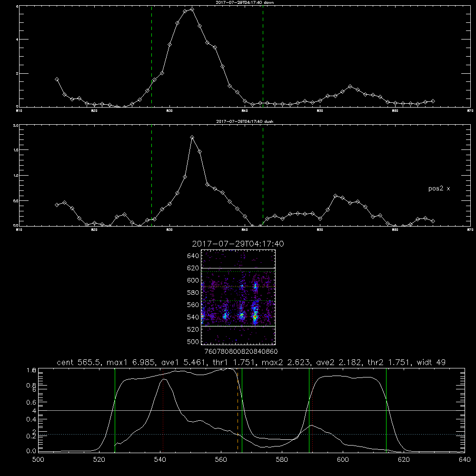
Task: Click the green vertical line near 567 in bottom plot
Action: pos(242,410)
